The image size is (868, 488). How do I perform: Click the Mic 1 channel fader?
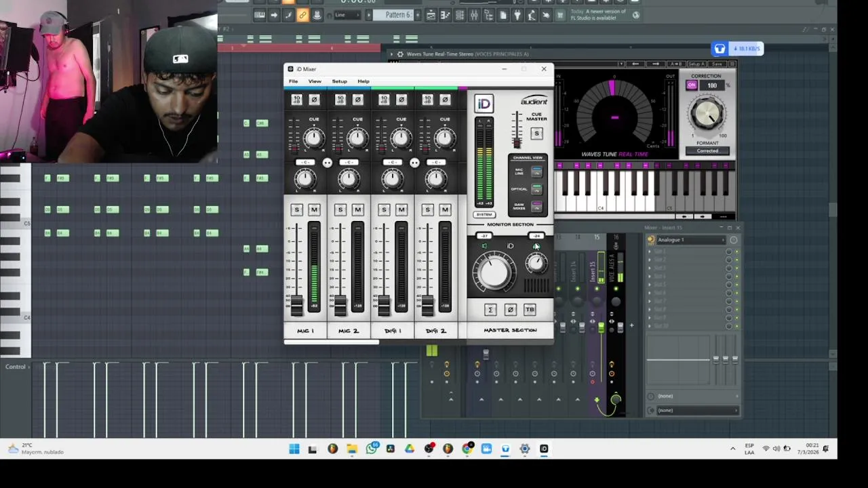coord(296,304)
